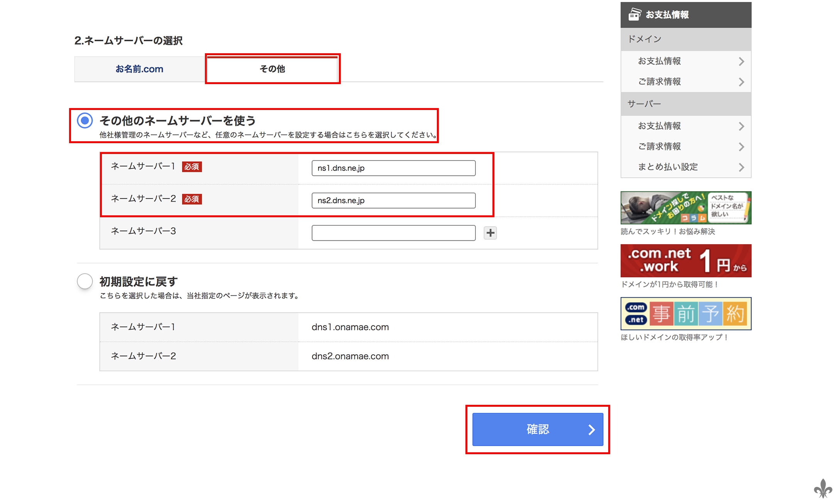This screenshot has width=839, height=504.
Task: Expand domain お支払情報 chevron
Action: coord(741,61)
